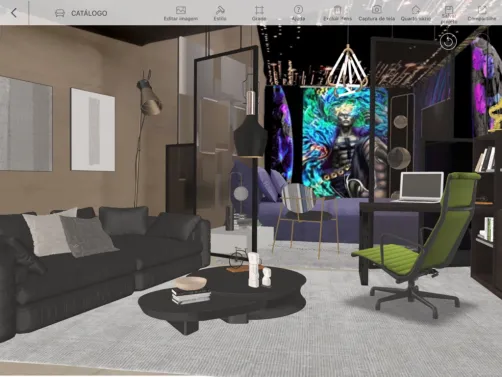The image size is (502, 377).
Task: Toggle the Grade grid tool
Action: pyautogui.click(x=259, y=13)
